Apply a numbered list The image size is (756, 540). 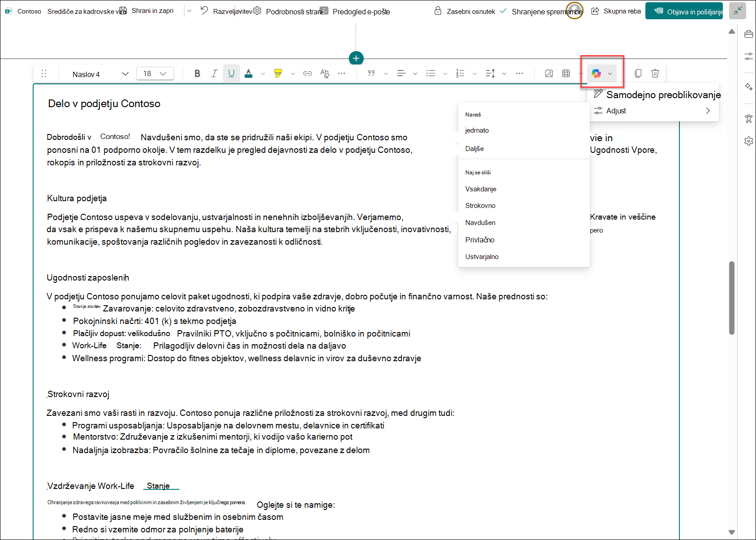point(460,73)
